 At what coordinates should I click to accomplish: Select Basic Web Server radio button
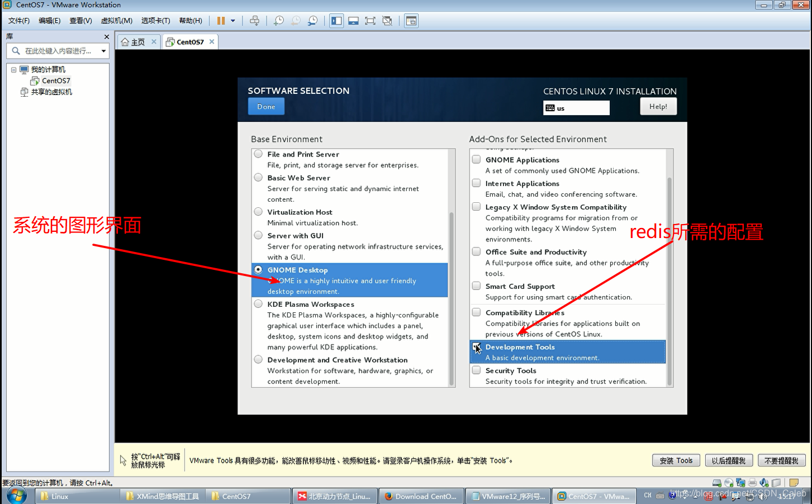click(258, 177)
